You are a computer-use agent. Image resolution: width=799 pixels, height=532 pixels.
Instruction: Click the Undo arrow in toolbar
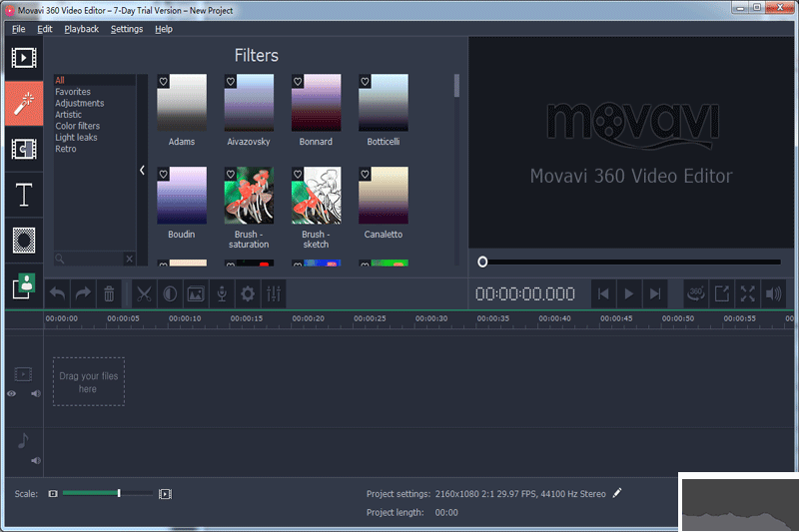(58, 293)
